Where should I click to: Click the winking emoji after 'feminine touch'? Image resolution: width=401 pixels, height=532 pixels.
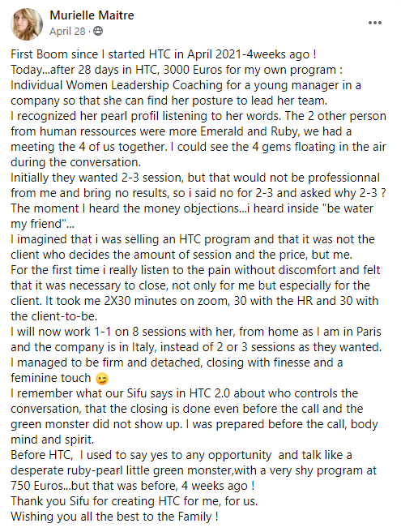(x=102, y=378)
